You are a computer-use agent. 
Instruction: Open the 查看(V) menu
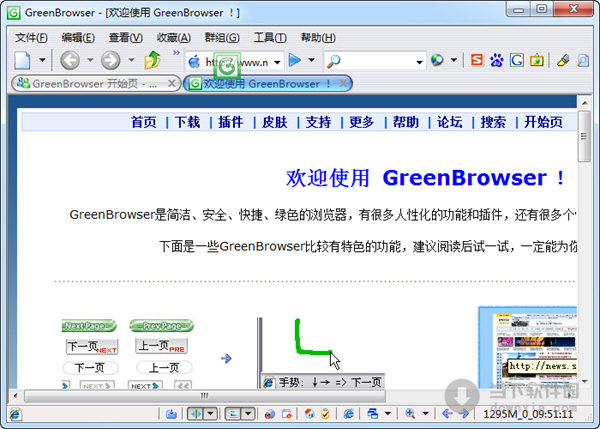[x=126, y=38]
